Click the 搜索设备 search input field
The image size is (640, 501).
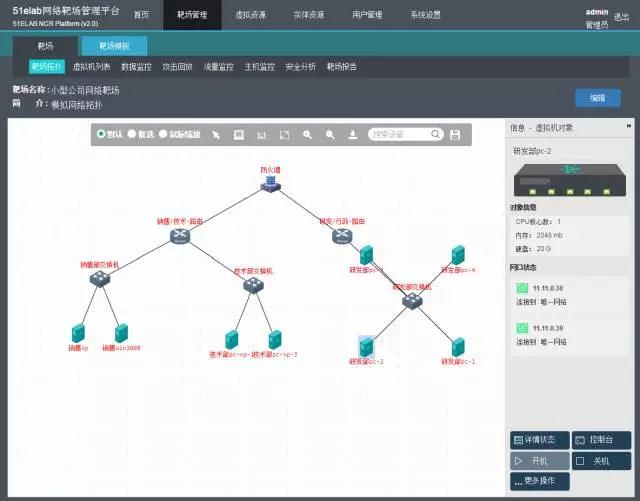point(400,134)
